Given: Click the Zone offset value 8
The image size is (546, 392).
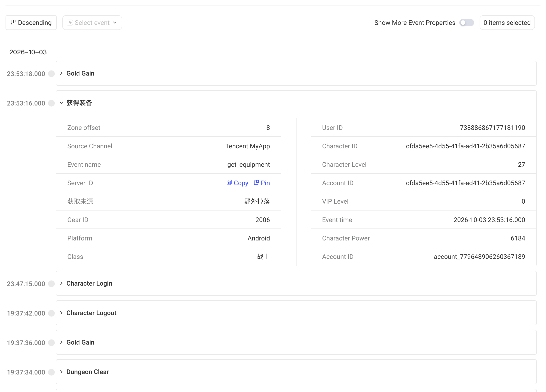Looking at the screenshot, I should point(268,128).
